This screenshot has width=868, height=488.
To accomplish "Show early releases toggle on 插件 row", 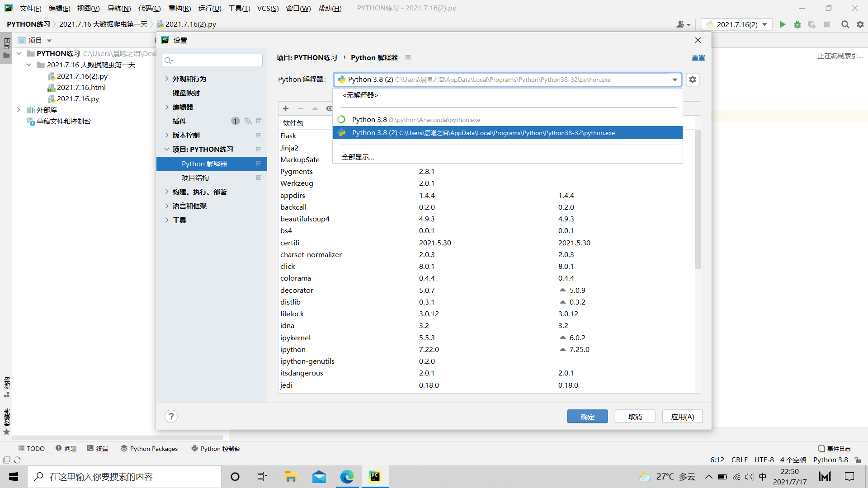I will point(248,121).
